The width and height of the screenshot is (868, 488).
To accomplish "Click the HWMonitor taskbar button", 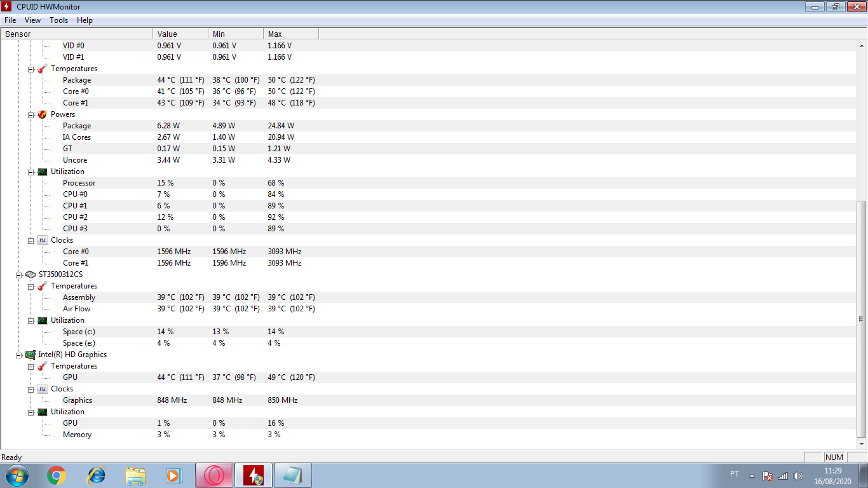I will [x=254, y=475].
